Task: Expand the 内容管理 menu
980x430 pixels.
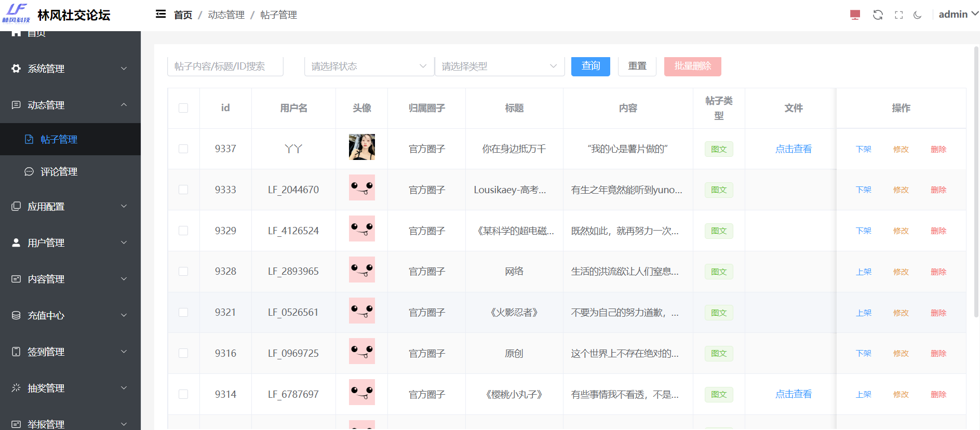Action: coord(70,279)
